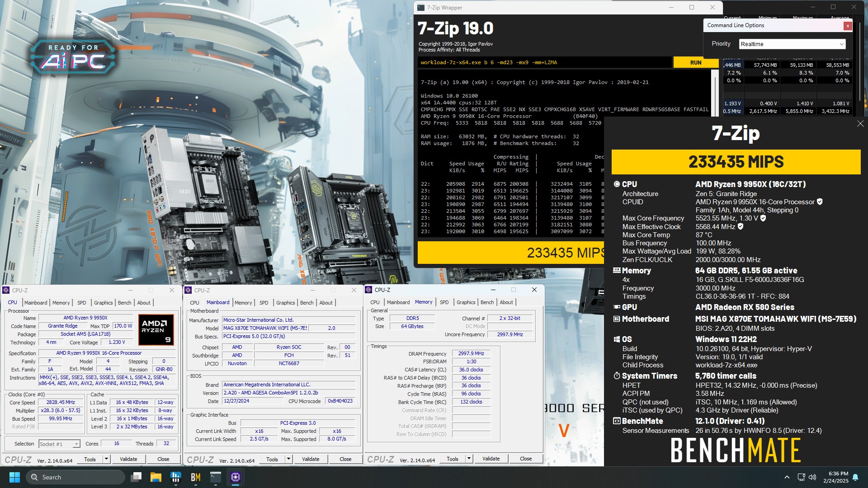Viewport: 868px width, 488px height.
Task: Click the 7-Zip console output scrollbar
Action: tap(715, 154)
